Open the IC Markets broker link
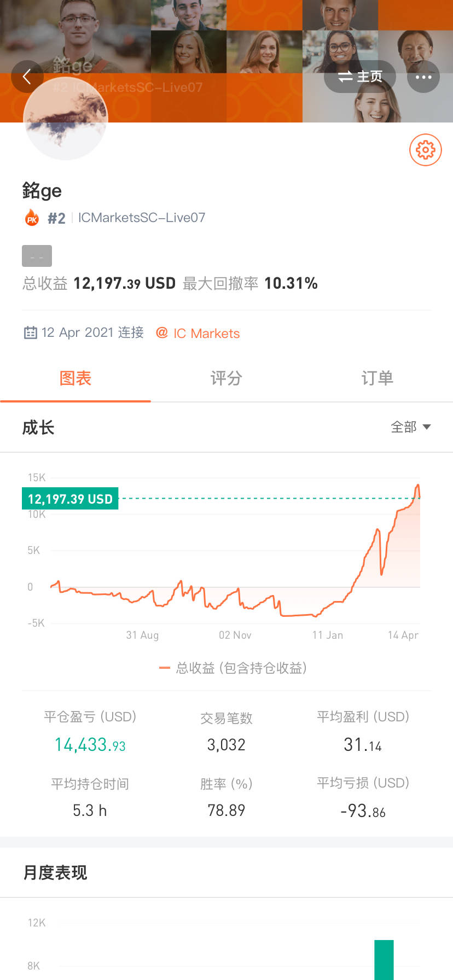This screenshot has width=453, height=980. 206,334
